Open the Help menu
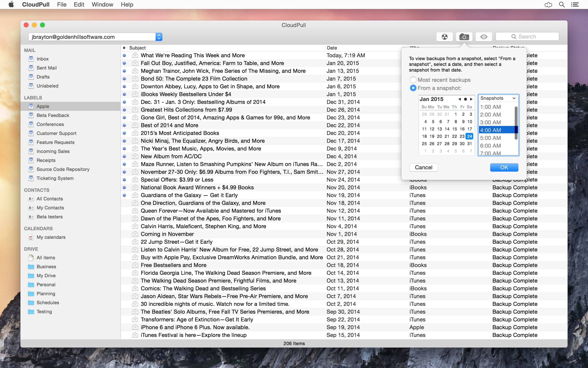This screenshot has height=368, width=588. pyautogui.click(x=127, y=4)
